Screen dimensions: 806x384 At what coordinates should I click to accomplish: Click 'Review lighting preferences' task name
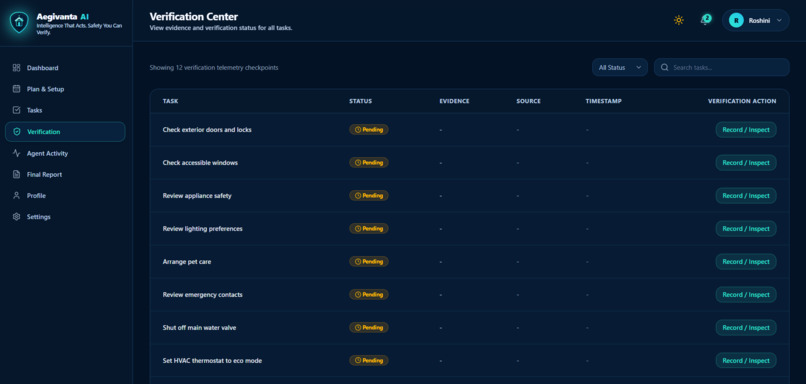click(203, 229)
